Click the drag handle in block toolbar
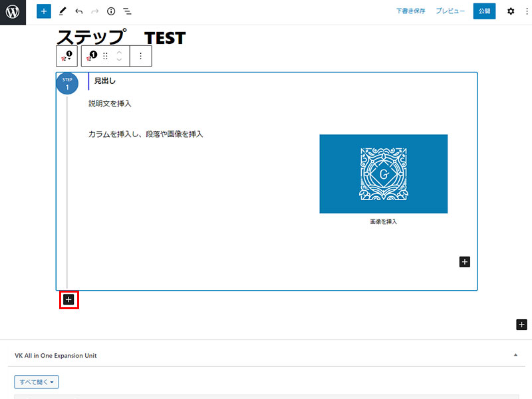 105,57
